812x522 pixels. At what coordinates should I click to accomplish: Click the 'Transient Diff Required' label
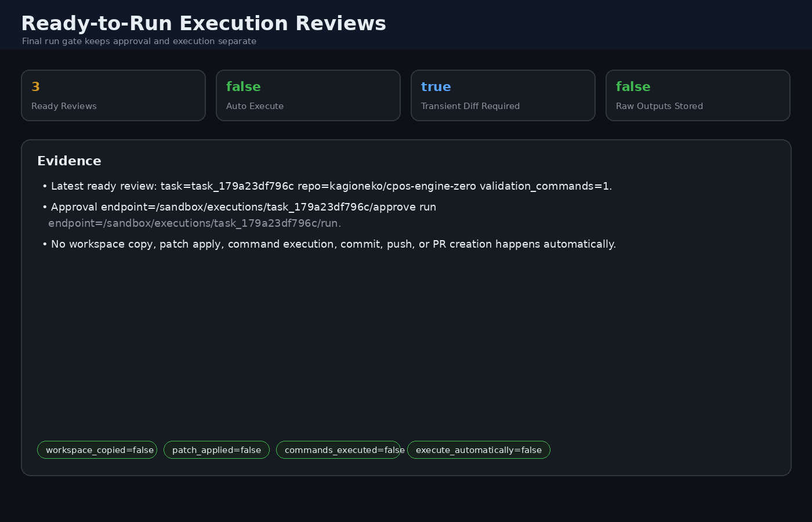[470, 106]
